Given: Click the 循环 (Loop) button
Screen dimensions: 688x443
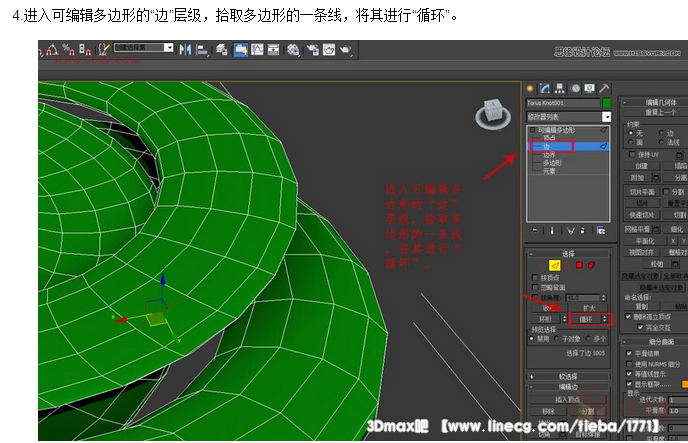Looking at the screenshot, I should (586, 319).
